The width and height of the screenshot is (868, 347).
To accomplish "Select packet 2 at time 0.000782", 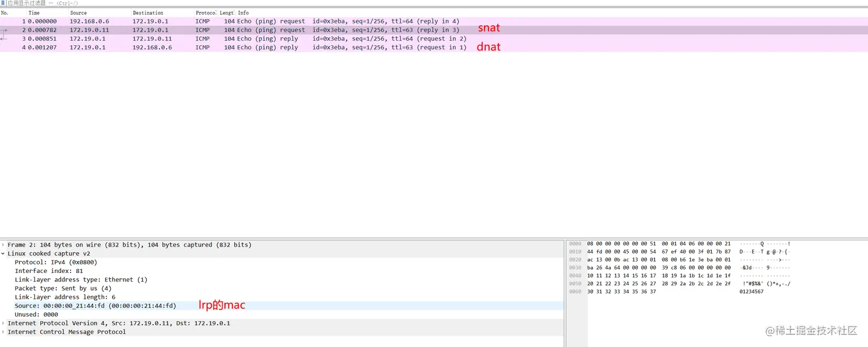I will coord(433,30).
